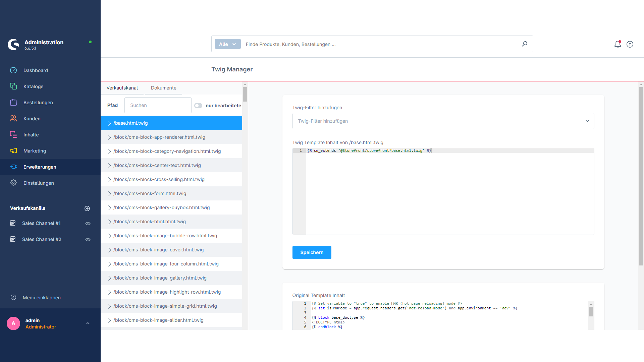This screenshot has height=362, width=644.
Task: Click the Shopware logo icon
Action: (13, 45)
